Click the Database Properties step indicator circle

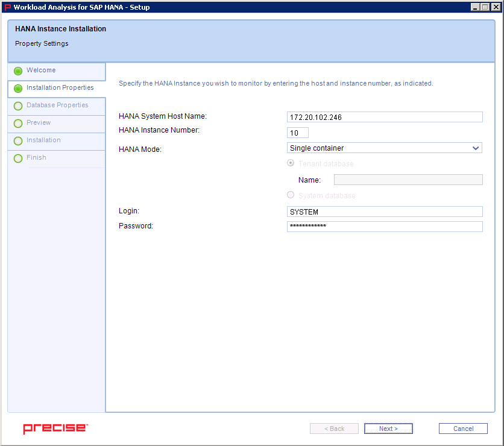click(x=18, y=106)
